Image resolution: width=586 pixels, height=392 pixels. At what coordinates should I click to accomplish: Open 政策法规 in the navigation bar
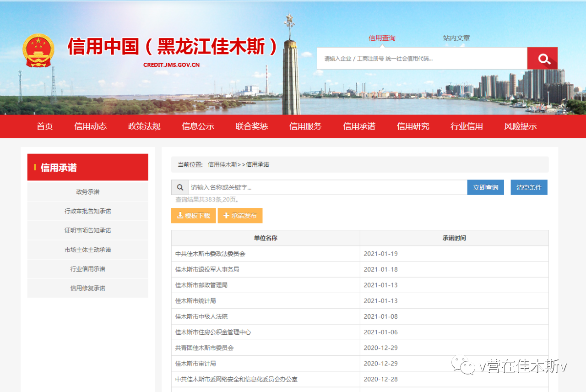click(x=144, y=126)
